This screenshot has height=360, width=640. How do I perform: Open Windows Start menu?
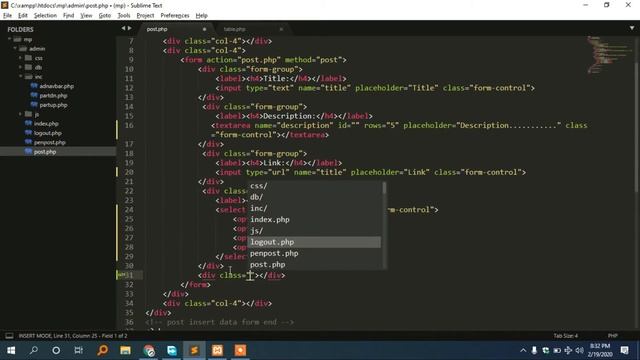(x=11, y=350)
